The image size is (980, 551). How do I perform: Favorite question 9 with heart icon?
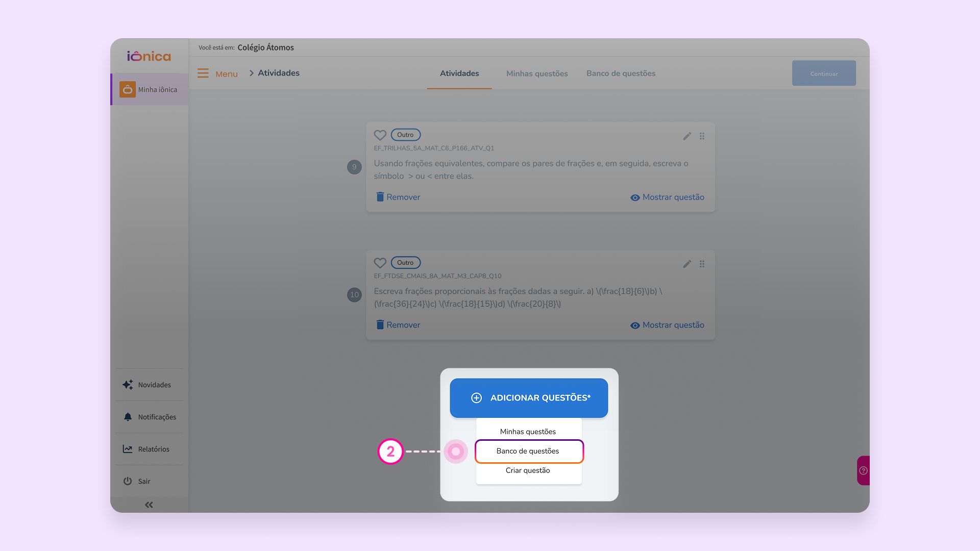point(380,135)
